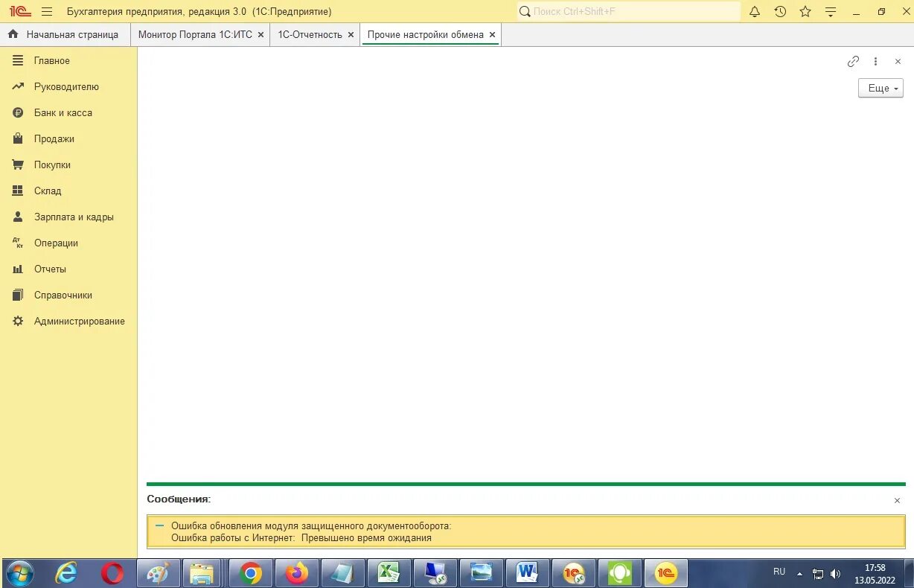This screenshot has height=588, width=914.
Task: Close the Монитор Портала 1С:ИТС tab
Action: click(261, 34)
